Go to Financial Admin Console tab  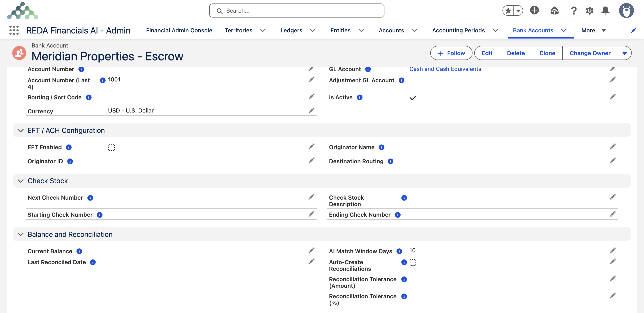tap(179, 30)
